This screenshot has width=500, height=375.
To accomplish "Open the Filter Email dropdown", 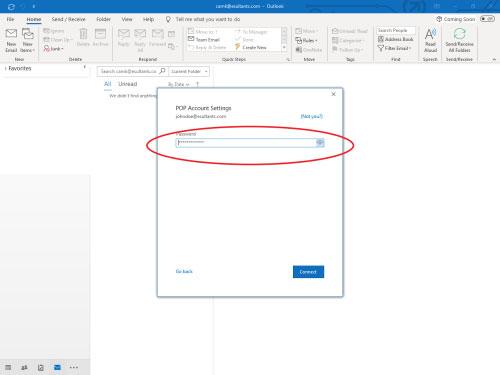I will pos(395,48).
